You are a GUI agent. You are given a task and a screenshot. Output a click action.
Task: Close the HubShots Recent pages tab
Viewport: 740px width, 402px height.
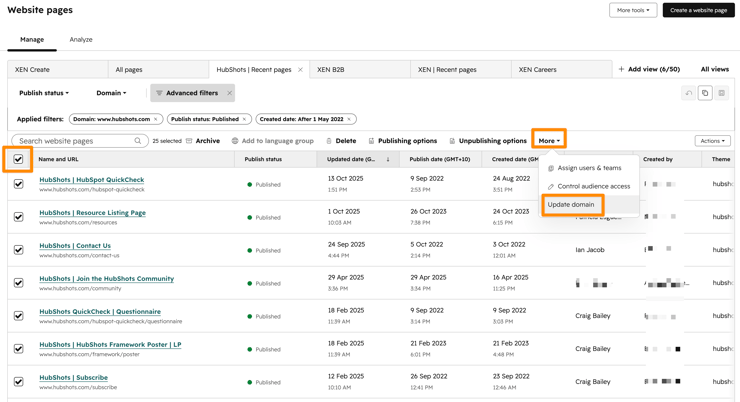(x=300, y=69)
